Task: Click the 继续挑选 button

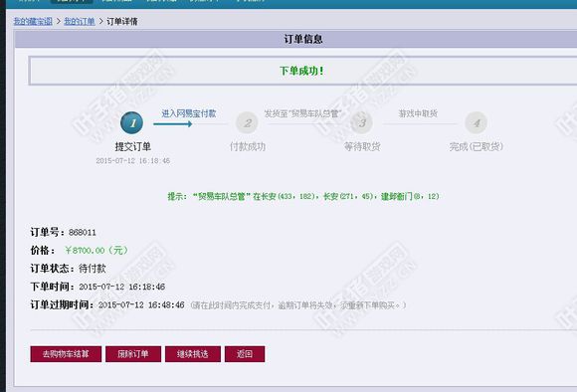Action: [x=193, y=354]
